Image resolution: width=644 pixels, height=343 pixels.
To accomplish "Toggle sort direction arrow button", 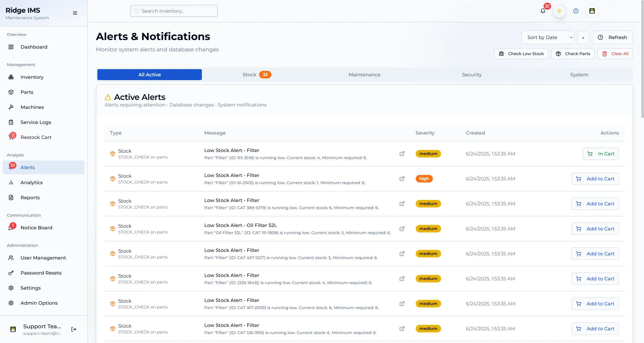I will pos(583,37).
